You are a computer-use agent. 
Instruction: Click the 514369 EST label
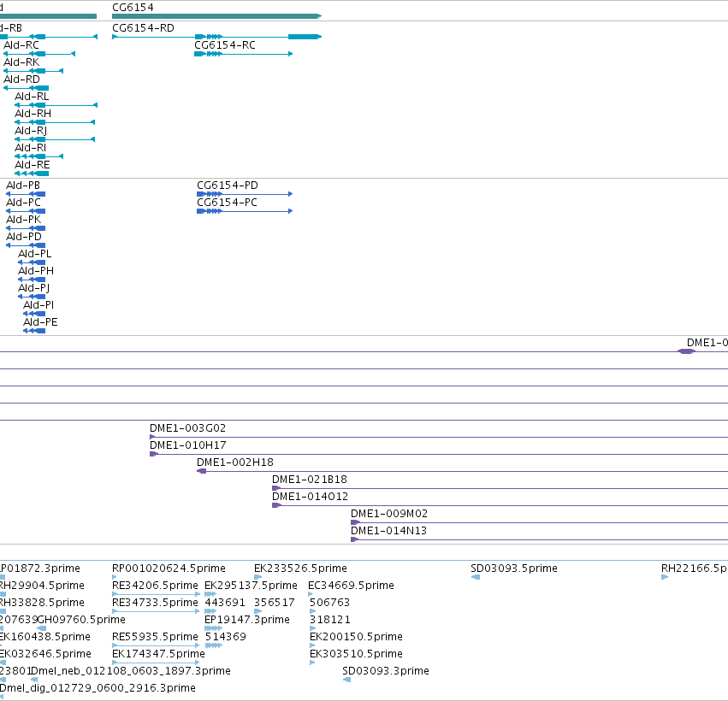pyautogui.click(x=226, y=638)
